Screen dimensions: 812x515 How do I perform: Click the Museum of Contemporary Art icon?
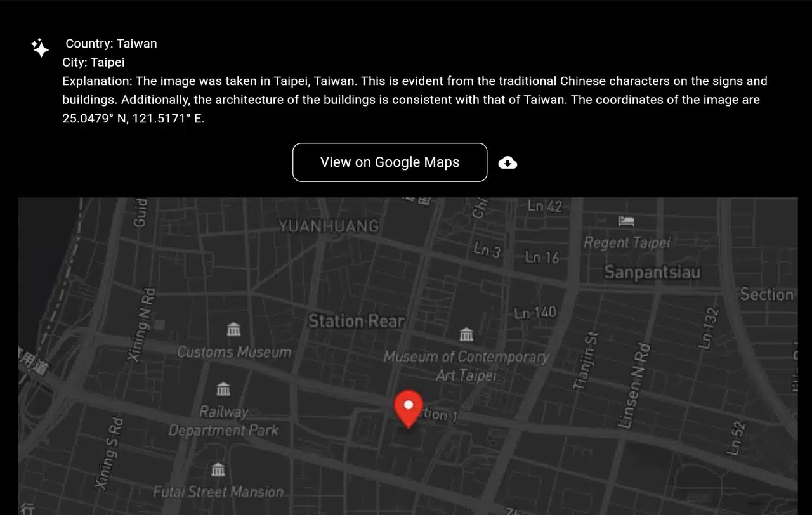[x=466, y=334]
